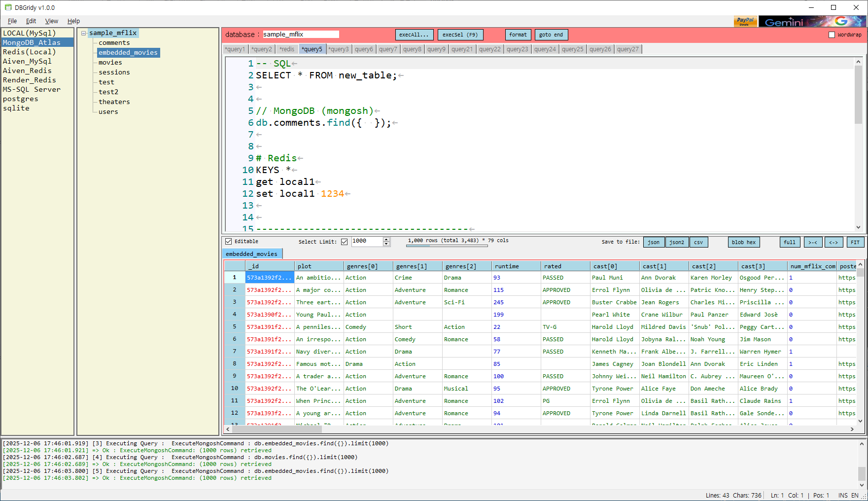Increase the row limit with the up arrow
868x501 pixels.
point(386,239)
